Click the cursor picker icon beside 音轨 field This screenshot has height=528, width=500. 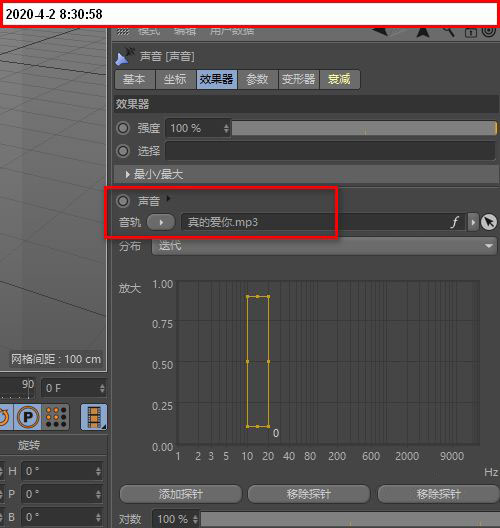tap(489, 222)
